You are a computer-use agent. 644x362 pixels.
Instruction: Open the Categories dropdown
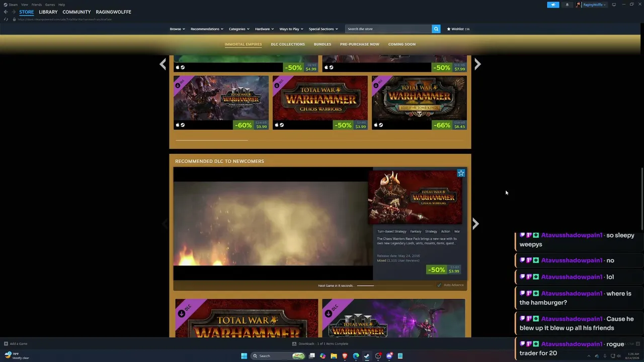(239, 29)
